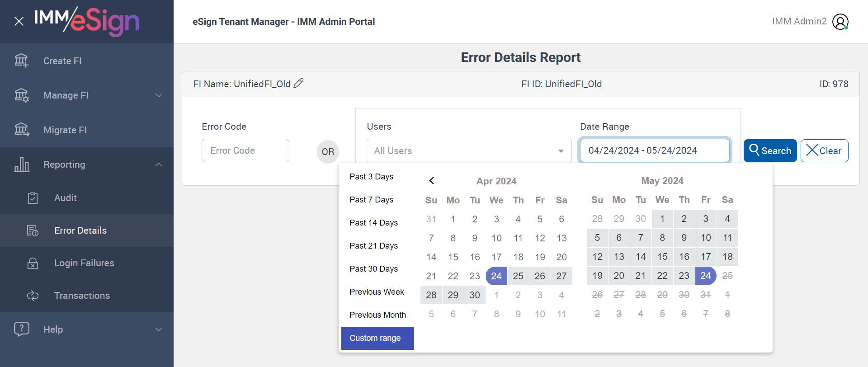
Task: Collapse the Reporting section
Action: [x=159, y=165]
